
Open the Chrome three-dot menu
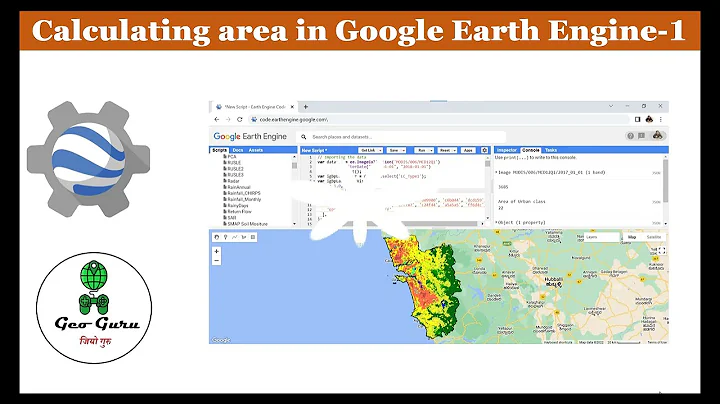click(x=661, y=119)
